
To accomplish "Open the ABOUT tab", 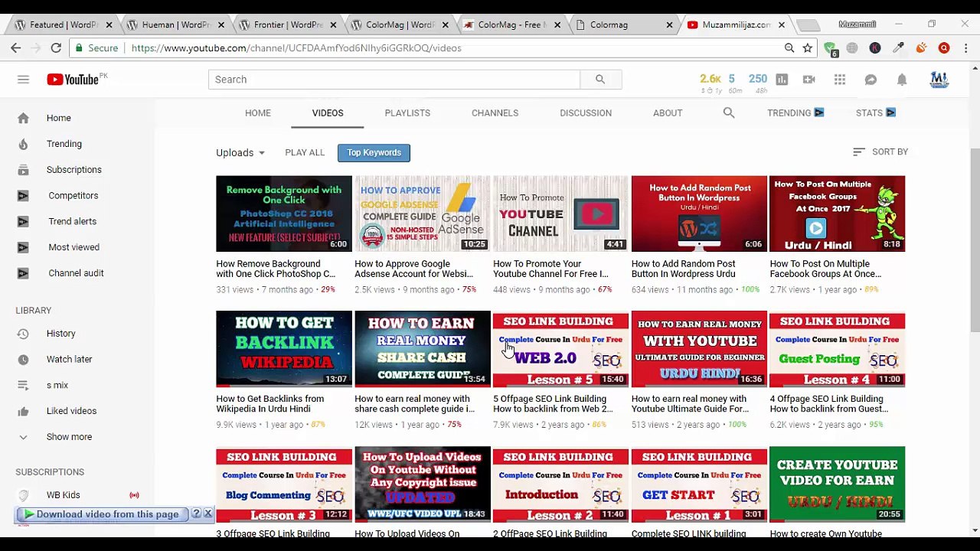I will (x=668, y=113).
